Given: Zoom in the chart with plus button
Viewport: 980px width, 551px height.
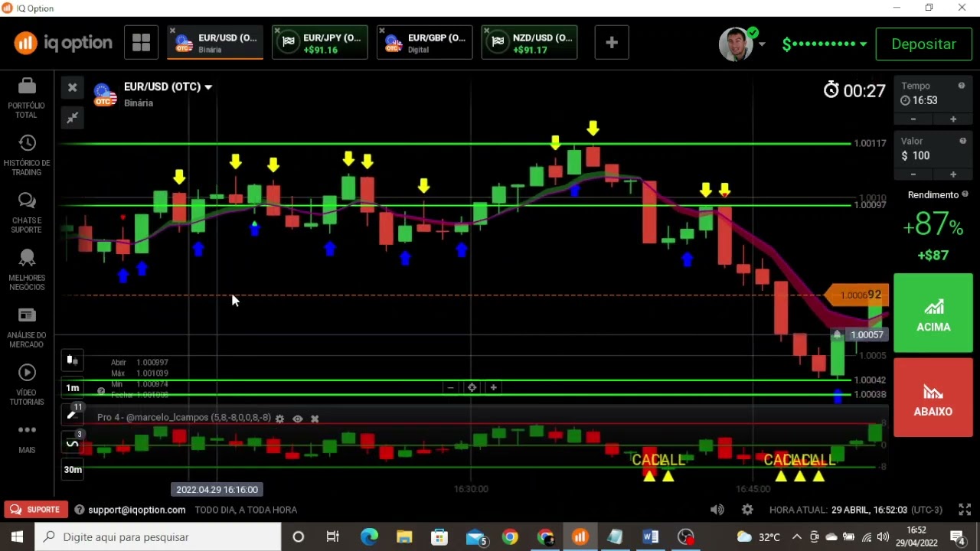Looking at the screenshot, I should pos(494,388).
